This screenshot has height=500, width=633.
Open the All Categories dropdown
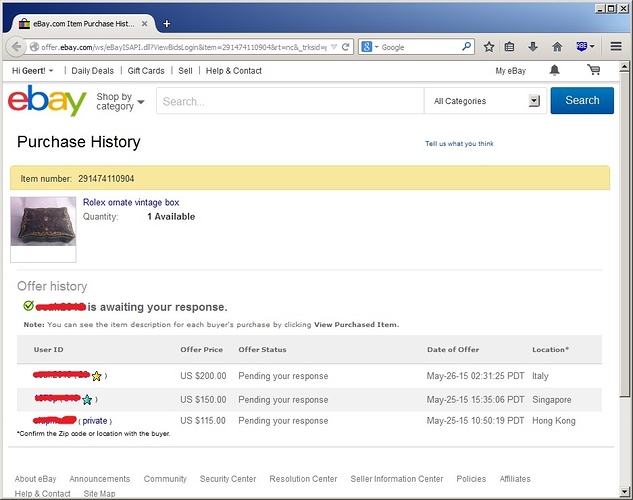(485, 101)
